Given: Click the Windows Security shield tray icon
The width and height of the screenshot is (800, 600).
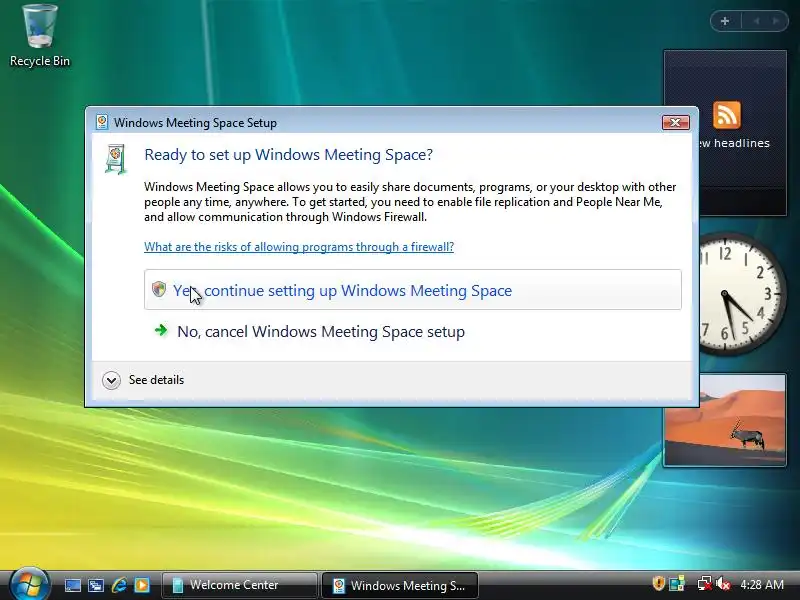Looking at the screenshot, I should (658, 584).
